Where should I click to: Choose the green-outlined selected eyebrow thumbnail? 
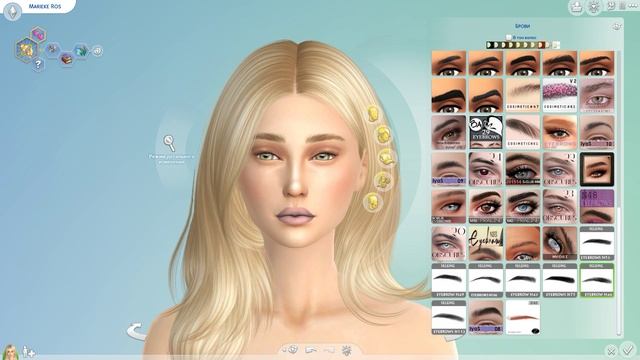pos(597,280)
